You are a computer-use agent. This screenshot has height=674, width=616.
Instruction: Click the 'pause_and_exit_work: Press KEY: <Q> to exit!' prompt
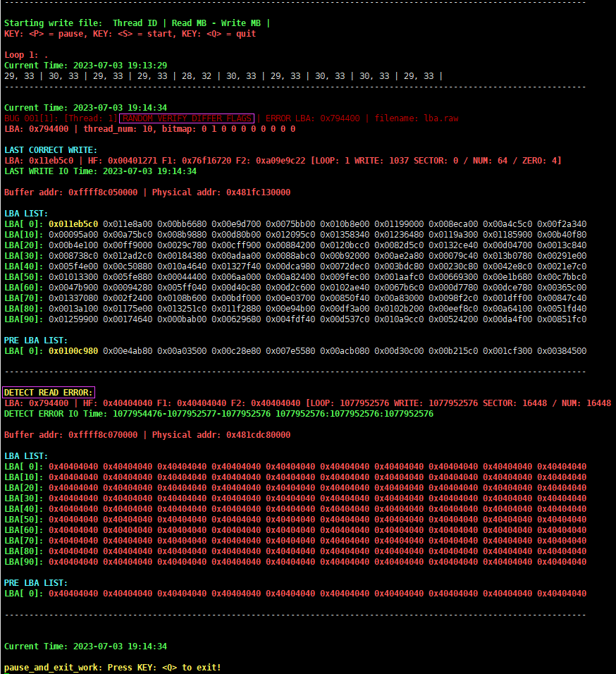click(x=113, y=668)
